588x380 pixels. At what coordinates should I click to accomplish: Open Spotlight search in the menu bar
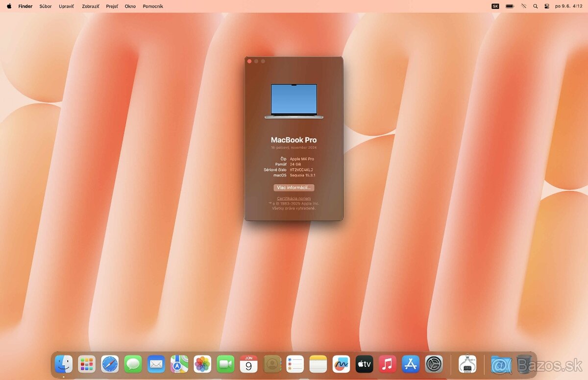pyautogui.click(x=535, y=6)
